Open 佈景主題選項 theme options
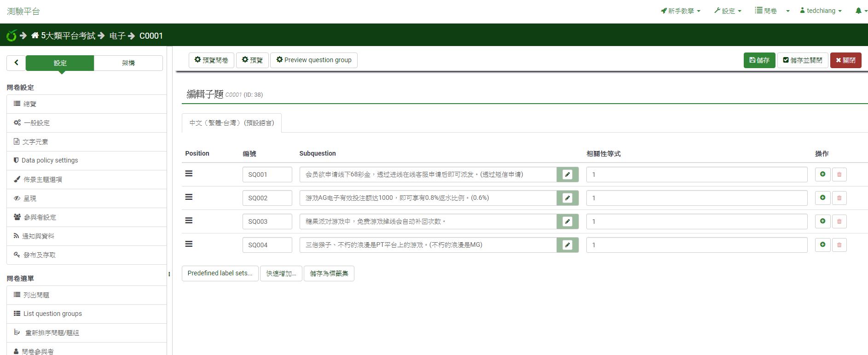 pyautogui.click(x=87, y=180)
